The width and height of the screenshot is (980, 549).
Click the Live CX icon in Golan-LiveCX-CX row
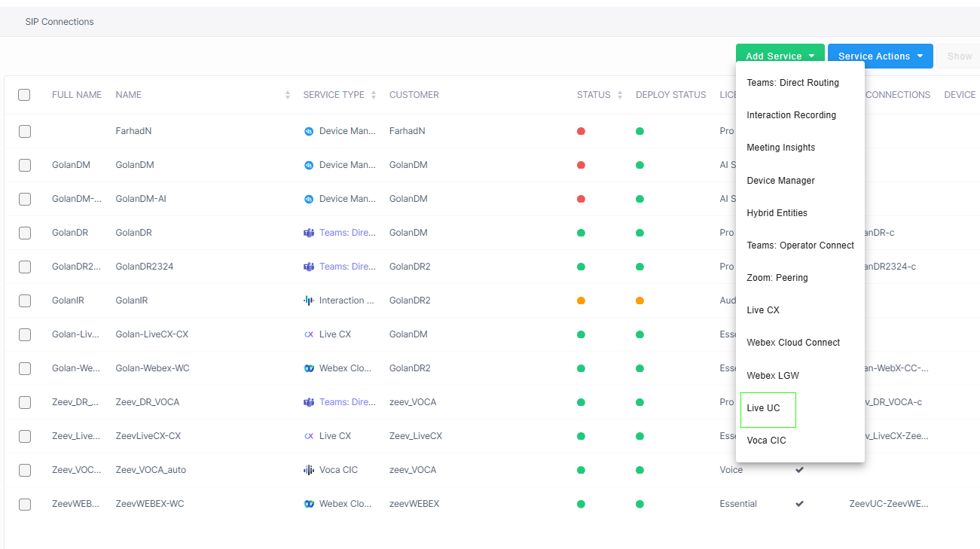pos(308,334)
